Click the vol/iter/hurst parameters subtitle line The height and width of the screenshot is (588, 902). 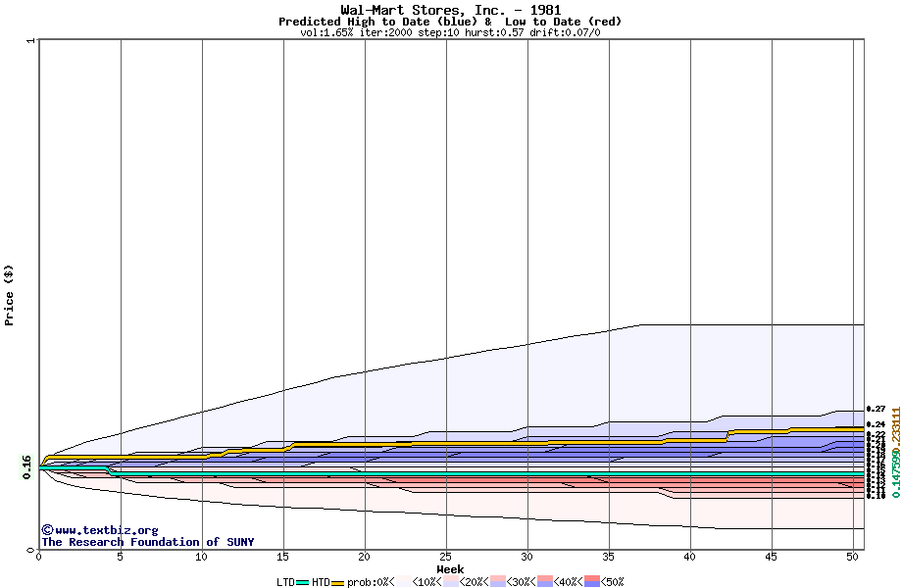(450, 32)
